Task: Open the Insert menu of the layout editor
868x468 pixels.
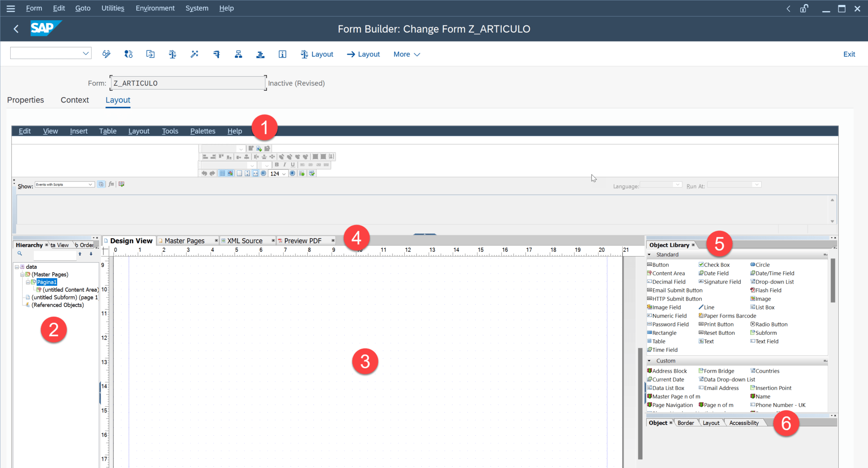Action: [79, 131]
